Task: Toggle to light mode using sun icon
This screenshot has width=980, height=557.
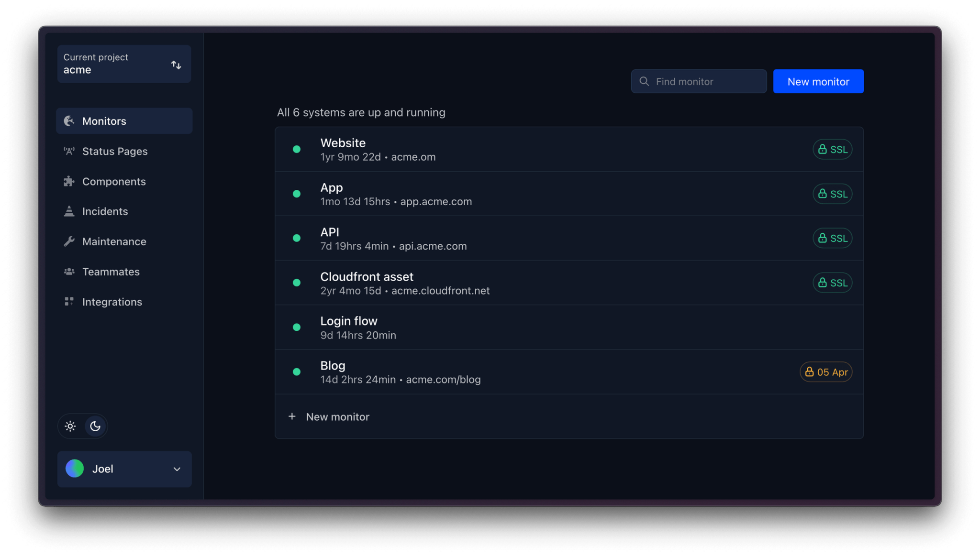Action: (70, 426)
